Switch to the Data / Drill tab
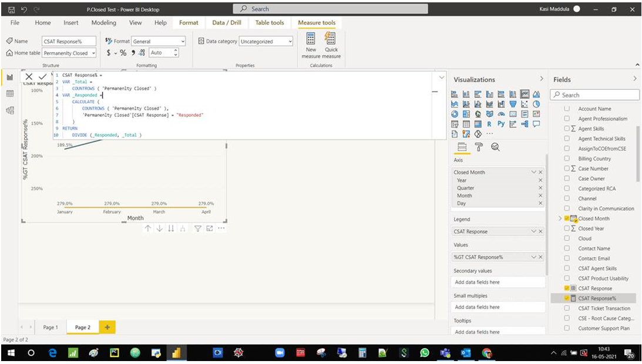Viewport: 642px width, 364px height. 226,23
